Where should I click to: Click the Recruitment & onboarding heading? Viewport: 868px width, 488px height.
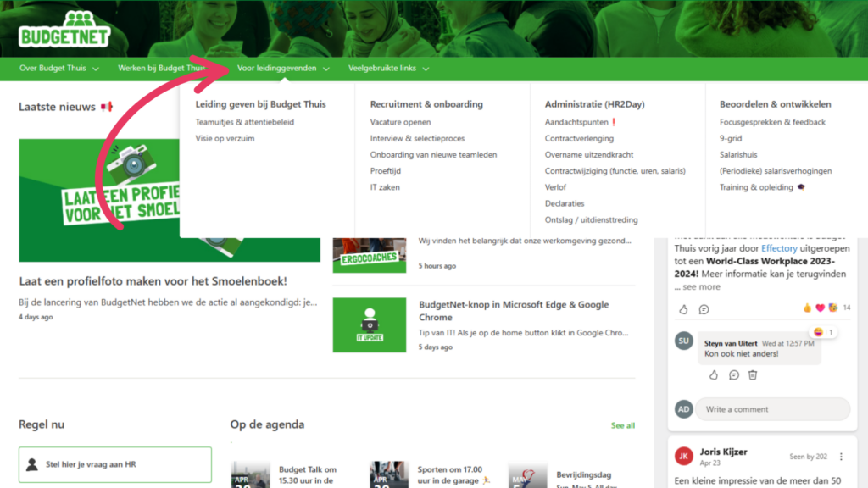coord(426,104)
